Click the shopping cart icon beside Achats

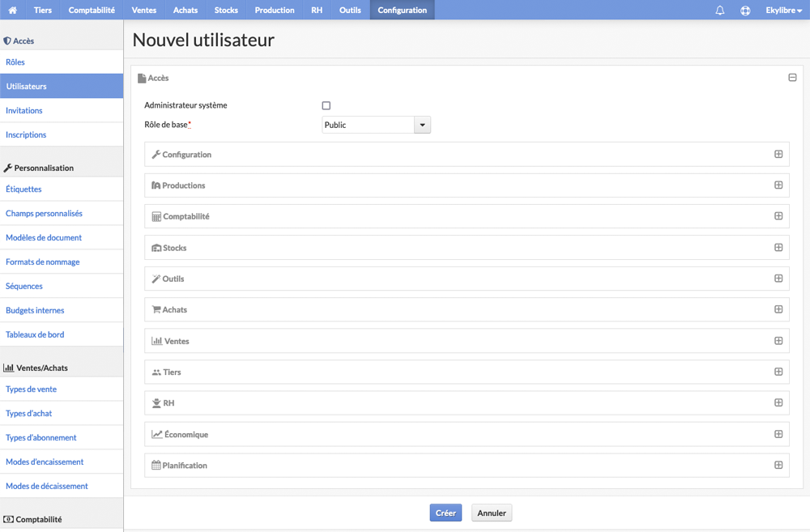click(x=156, y=309)
